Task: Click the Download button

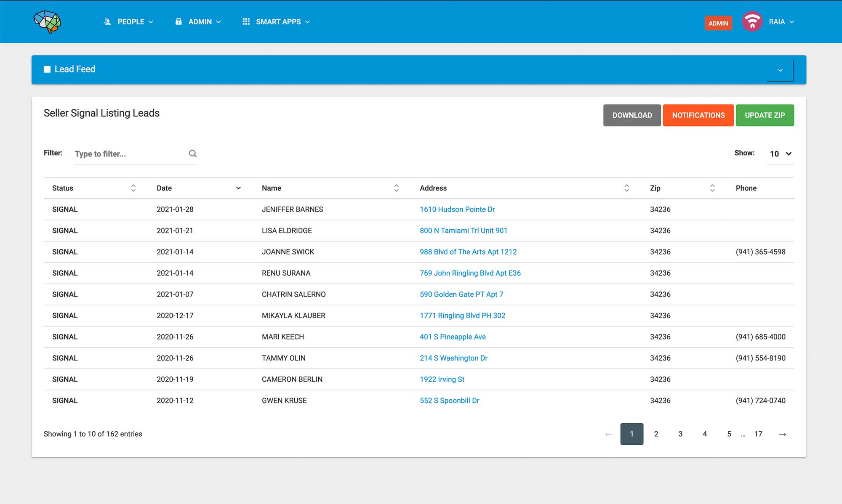Action: [x=632, y=115]
